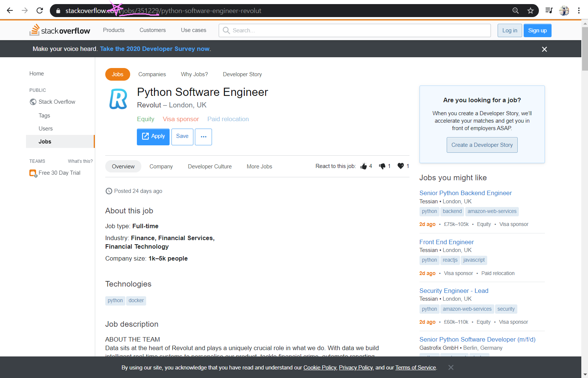Viewport: 588px width, 378px height.
Task: Open the Why Jobs? tab
Action: 195,74
